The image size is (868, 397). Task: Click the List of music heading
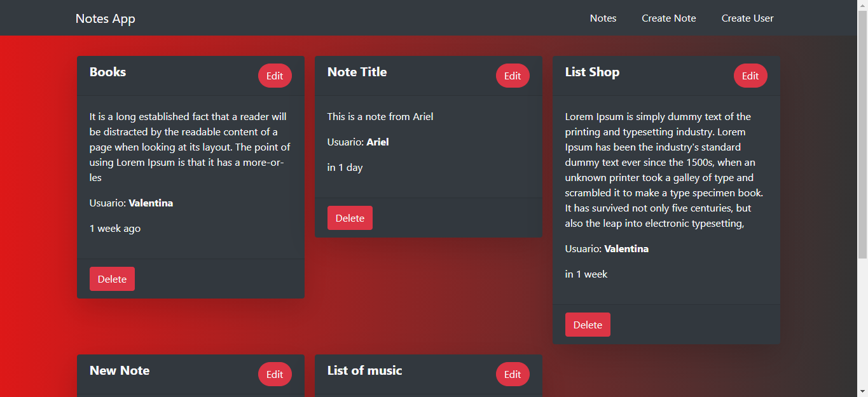point(364,370)
